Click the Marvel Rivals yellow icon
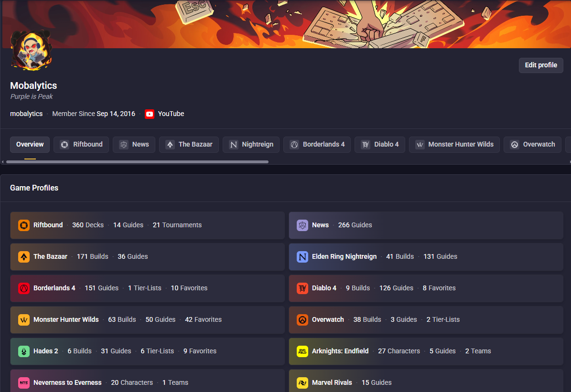 (x=302, y=382)
